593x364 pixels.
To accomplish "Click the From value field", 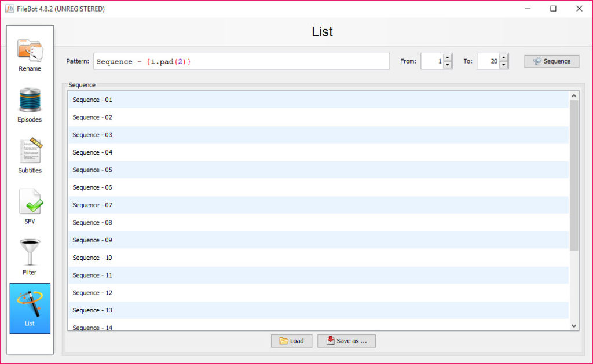I will tap(432, 61).
